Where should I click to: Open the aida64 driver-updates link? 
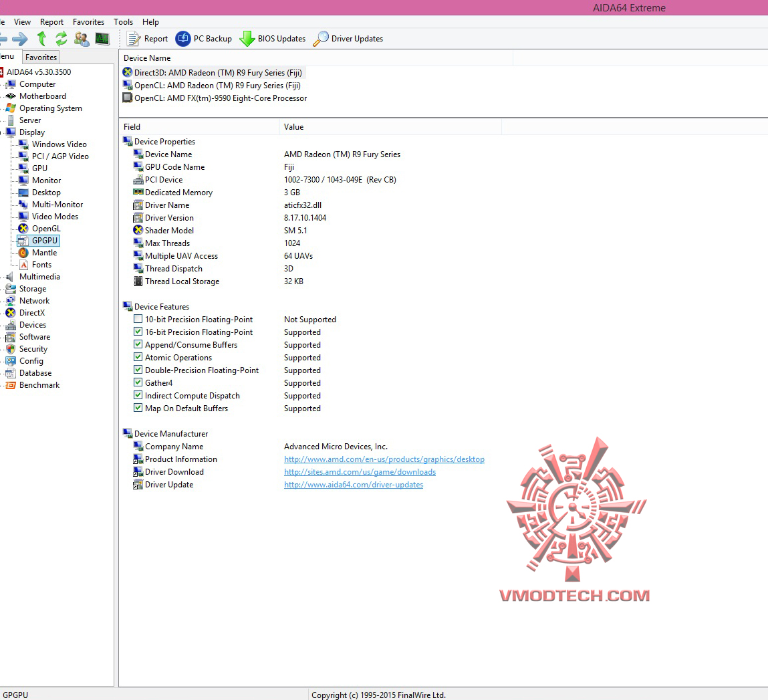pos(354,485)
